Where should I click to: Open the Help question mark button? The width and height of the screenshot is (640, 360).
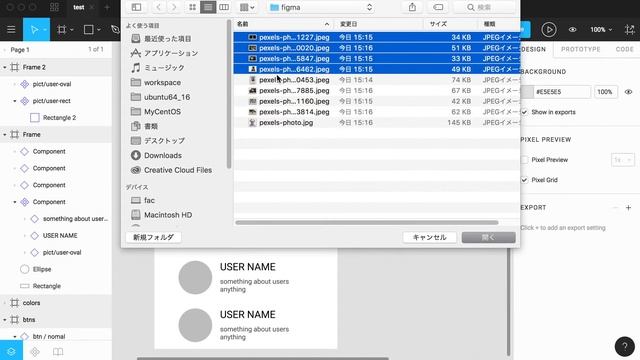click(624, 346)
